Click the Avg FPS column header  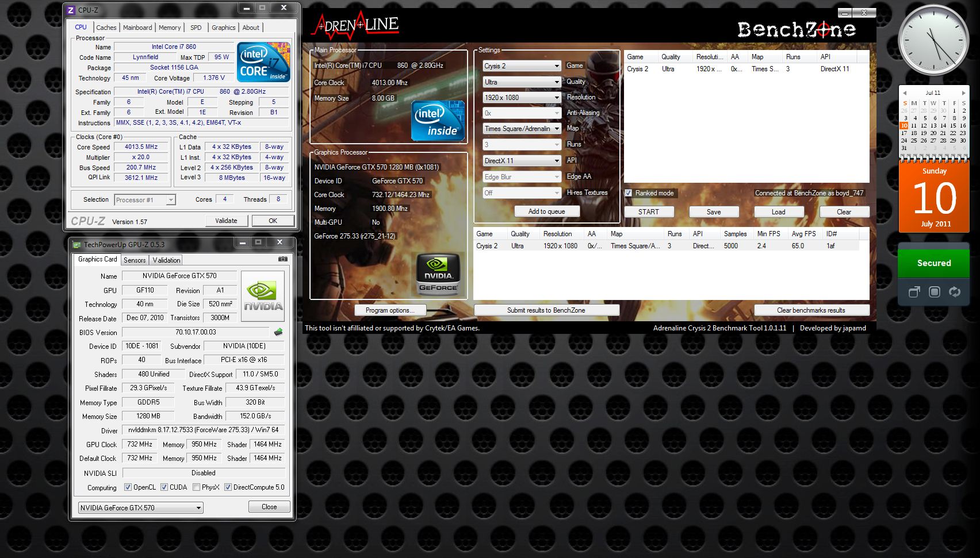pos(806,234)
